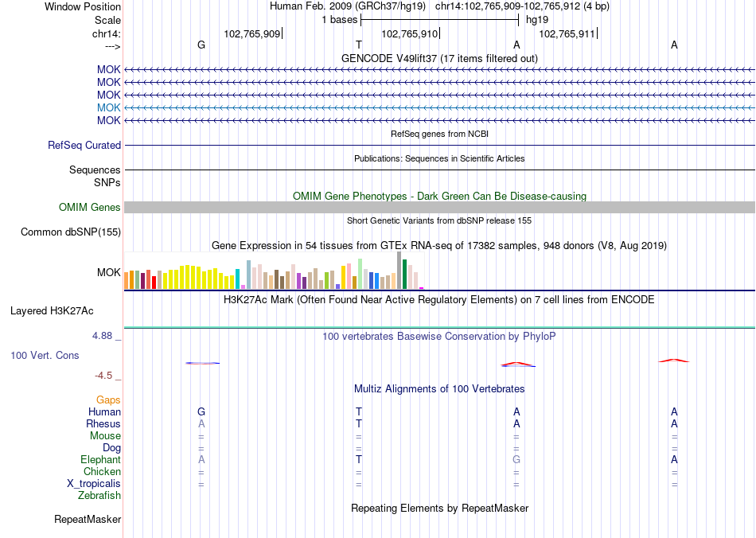Click the light-blue MOK transcript label

[x=108, y=107]
